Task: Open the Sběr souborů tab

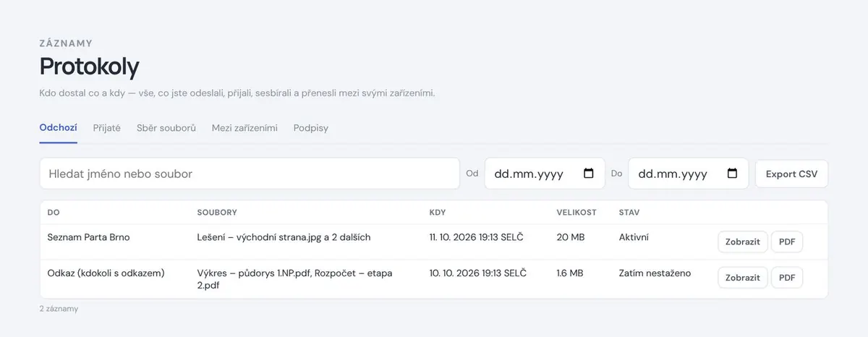Action: pos(166,128)
